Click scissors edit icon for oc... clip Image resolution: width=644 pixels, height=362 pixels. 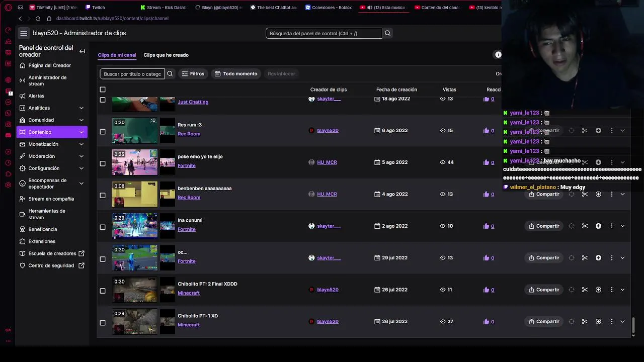click(585, 258)
